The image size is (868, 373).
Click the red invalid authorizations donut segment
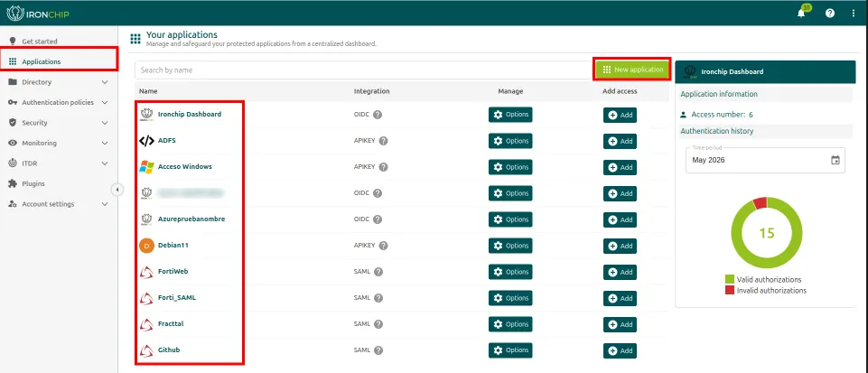[760, 202]
